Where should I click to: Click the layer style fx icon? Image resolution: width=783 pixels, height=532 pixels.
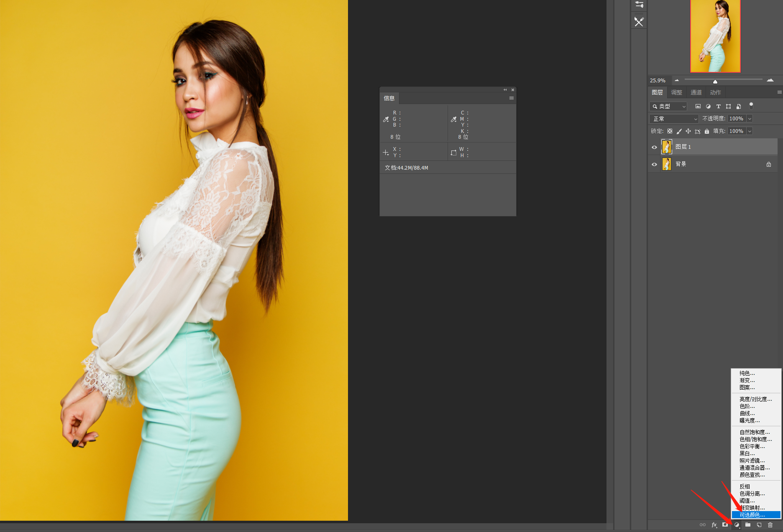[x=714, y=525]
